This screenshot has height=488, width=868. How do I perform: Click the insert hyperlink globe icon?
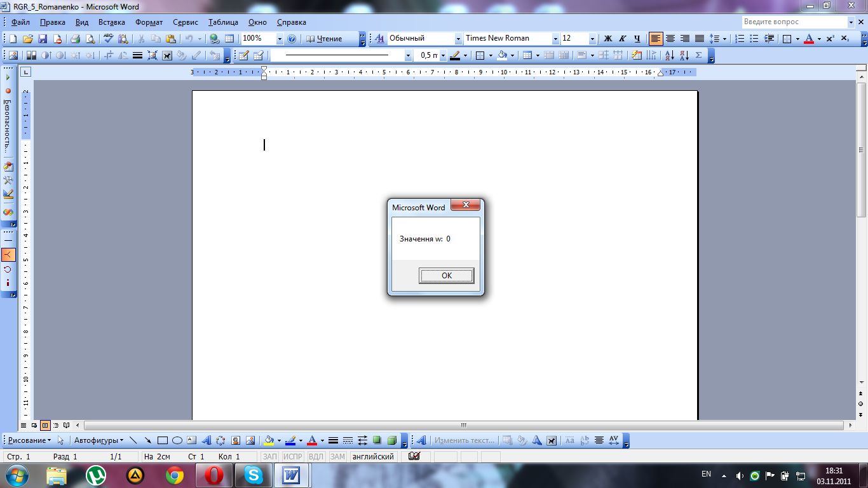click(x=214, y=39)
